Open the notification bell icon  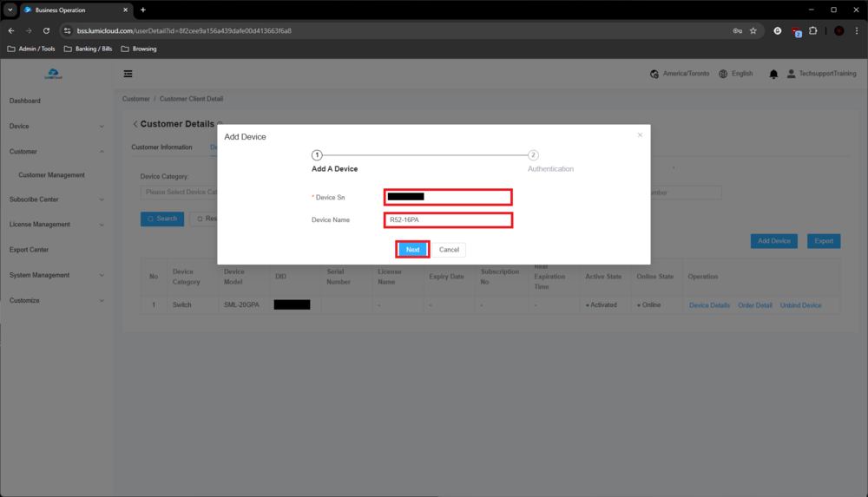(x=773, y=75)
